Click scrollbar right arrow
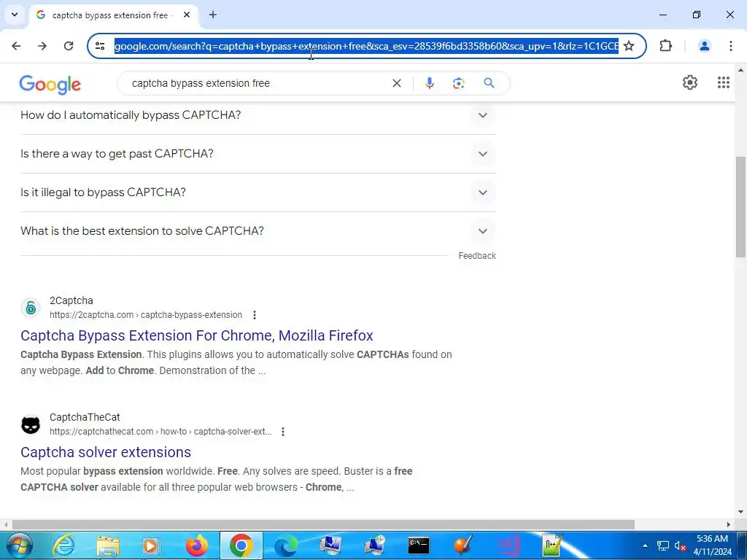Screen dimensions: 747x560 pyautogui.click(x=729, y=524)
